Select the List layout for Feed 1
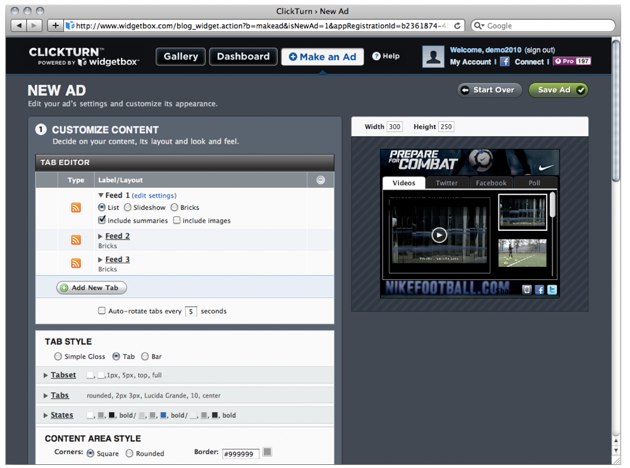Image resolution: width=630 pixels, height=468 pixels. pyautogui.click(x=102, y=207)
